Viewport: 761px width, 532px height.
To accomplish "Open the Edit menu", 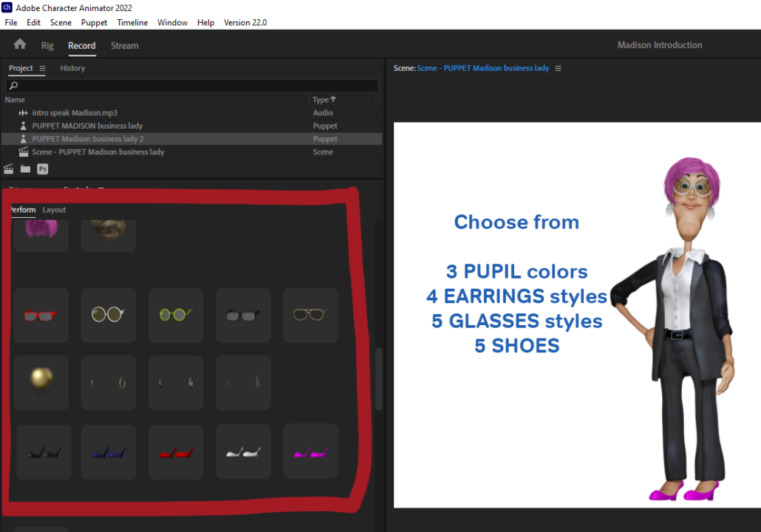I will (x=33, y=22).
